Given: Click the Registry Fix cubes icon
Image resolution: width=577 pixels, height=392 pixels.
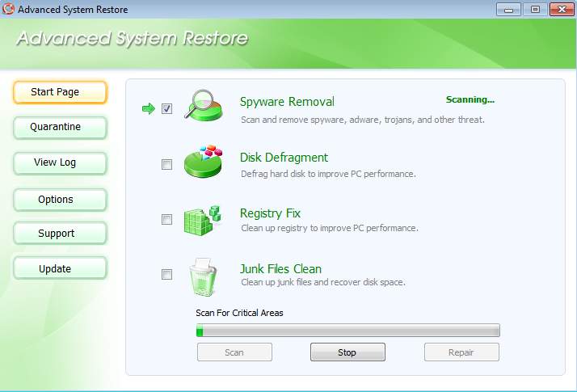Looking at the screenshot, I should [202, 220].
